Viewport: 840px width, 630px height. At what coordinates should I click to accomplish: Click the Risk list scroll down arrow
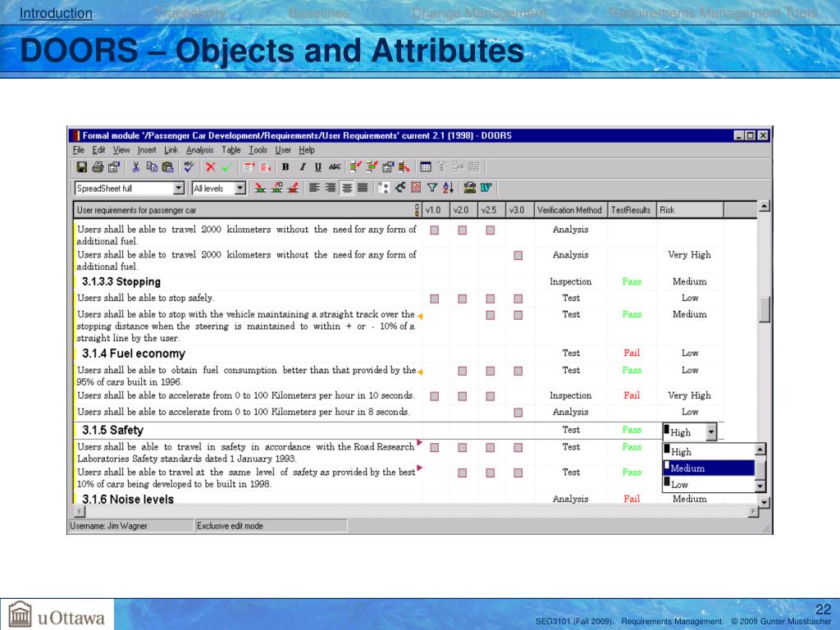[x=760, y=486]
